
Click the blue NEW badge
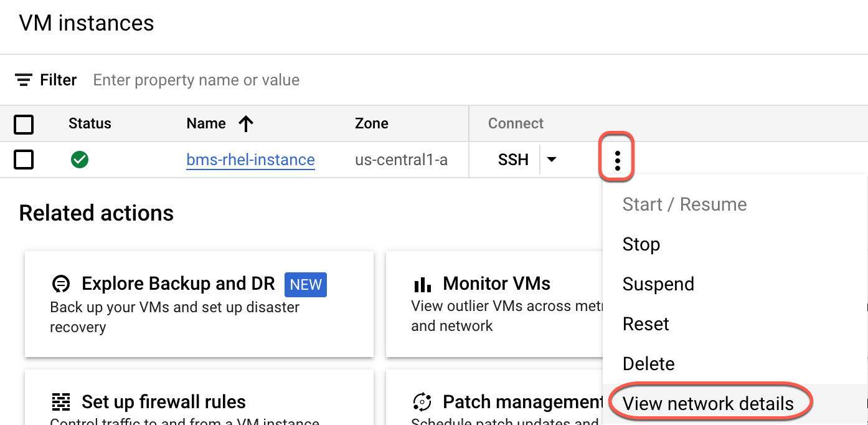[x=305, y=284]
